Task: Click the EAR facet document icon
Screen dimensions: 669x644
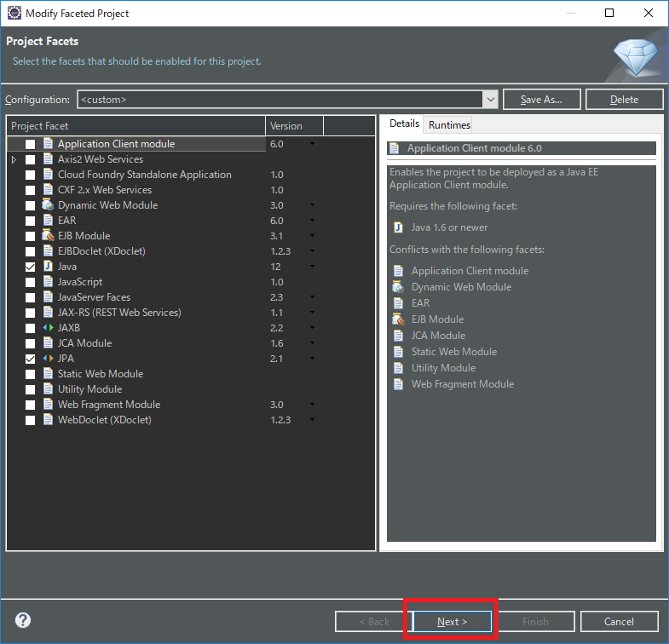Action: 49,221
